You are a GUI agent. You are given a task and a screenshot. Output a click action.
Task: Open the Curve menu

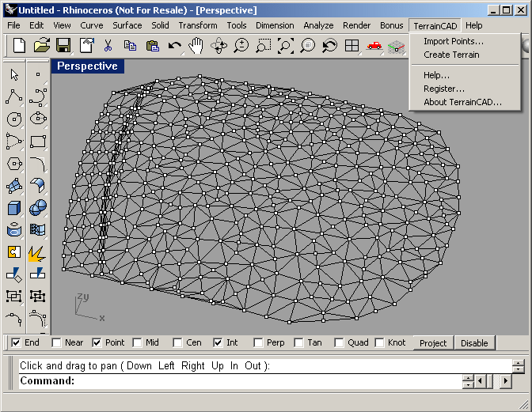click(x=92, y=25)
